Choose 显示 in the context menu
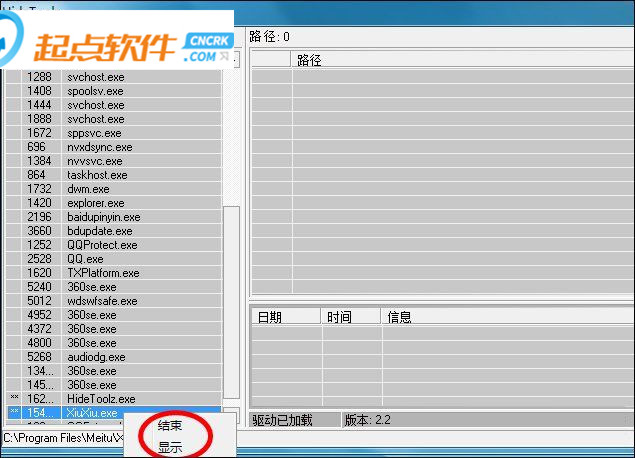The image size is (635, 458). (x=170, y=447)
